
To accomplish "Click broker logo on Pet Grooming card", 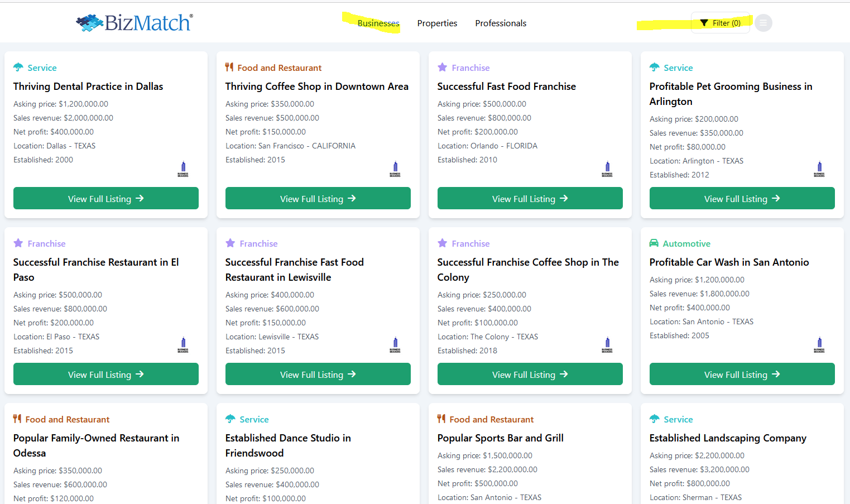I will click(x=819, y=169).
